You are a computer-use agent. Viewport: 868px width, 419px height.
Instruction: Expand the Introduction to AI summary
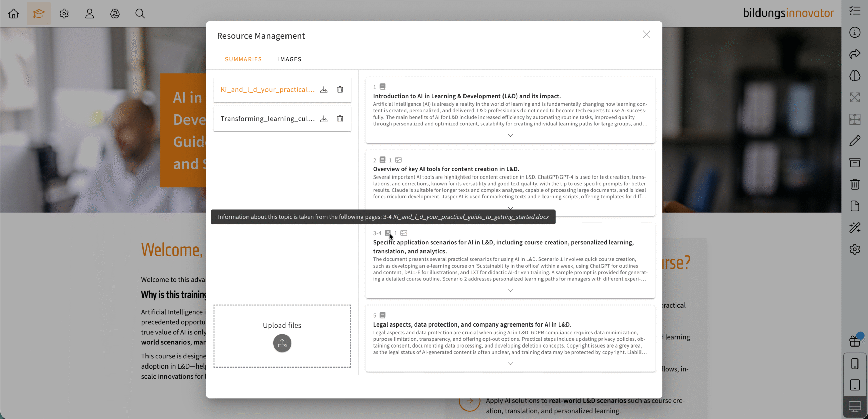510,135
